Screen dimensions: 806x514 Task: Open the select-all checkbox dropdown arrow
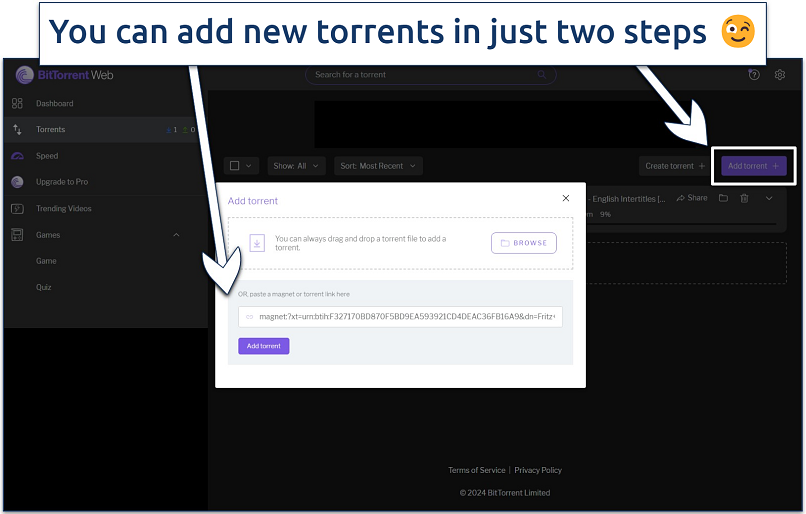coord(249,166)
